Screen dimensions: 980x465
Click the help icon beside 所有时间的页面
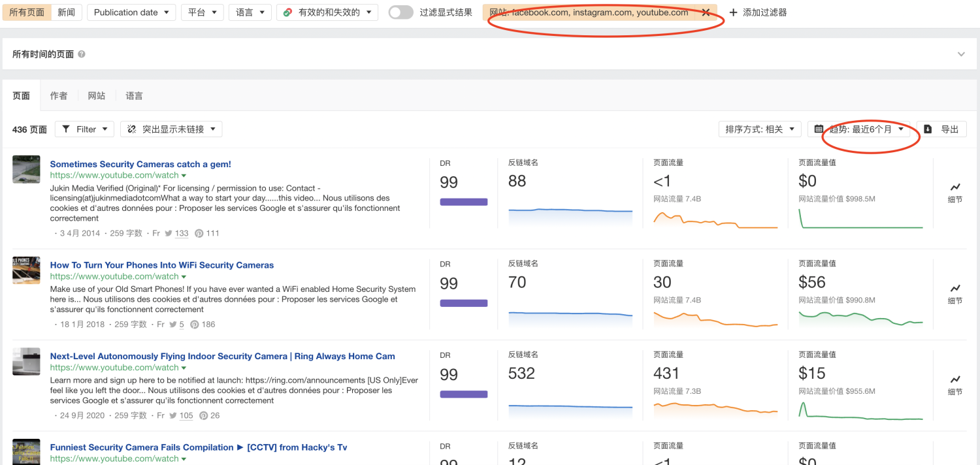coord(82,54)
